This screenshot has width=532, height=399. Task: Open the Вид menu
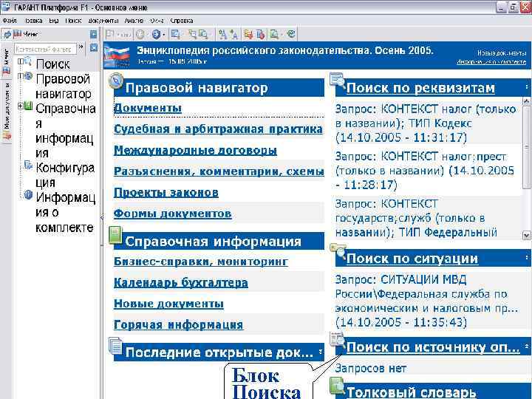tap(54, 21)
